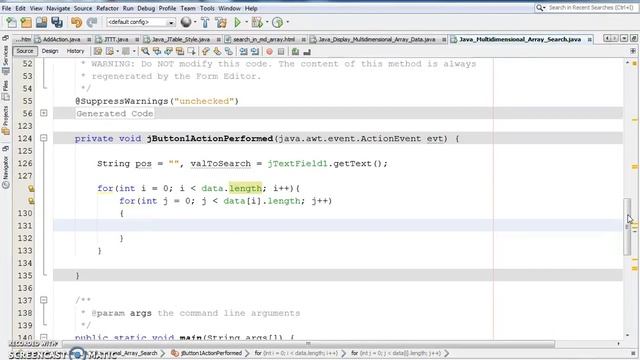Screen dimensions: 640x360
Task: Run the project with green play icon
Action: coord(237,22)
